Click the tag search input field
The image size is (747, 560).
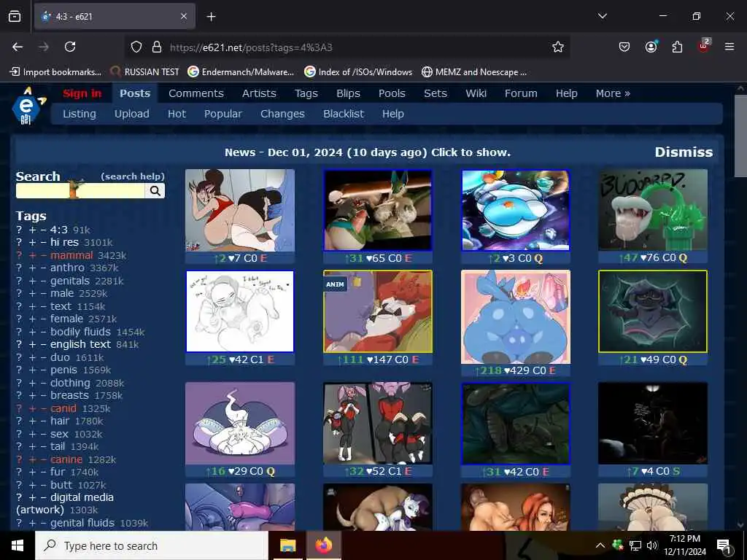[80, 190]
